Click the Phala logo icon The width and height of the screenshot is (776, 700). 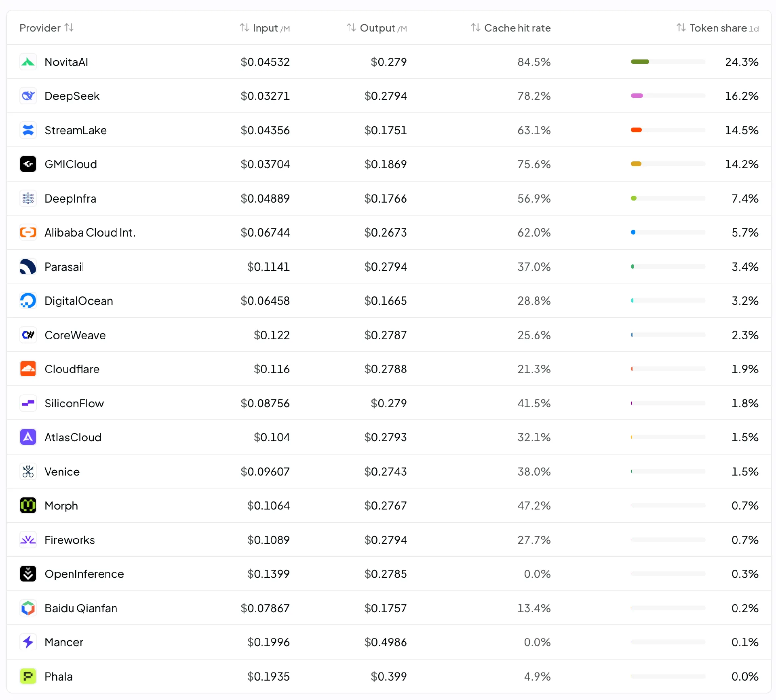(x=28, y=676)
